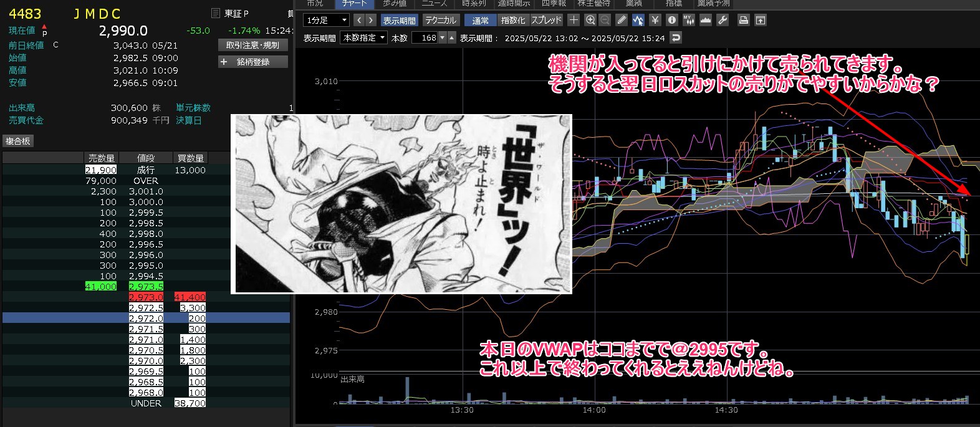
Task: Decrease the 本数 bar count
Action: tap(443, 38)
